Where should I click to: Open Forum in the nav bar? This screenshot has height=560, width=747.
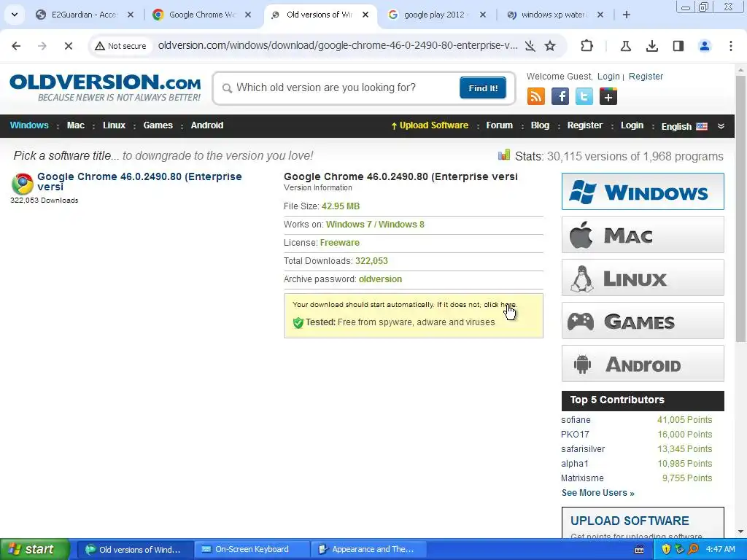tap(499, 125)
